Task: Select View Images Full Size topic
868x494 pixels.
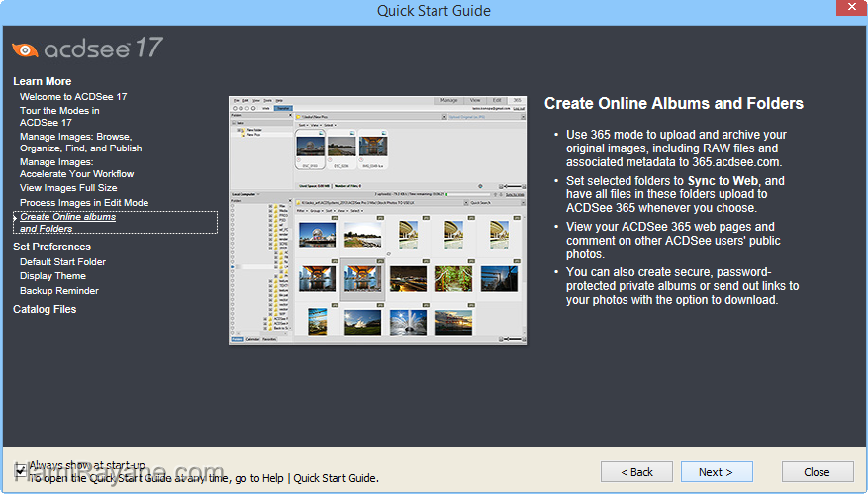Action: click(x=68, y=188)
